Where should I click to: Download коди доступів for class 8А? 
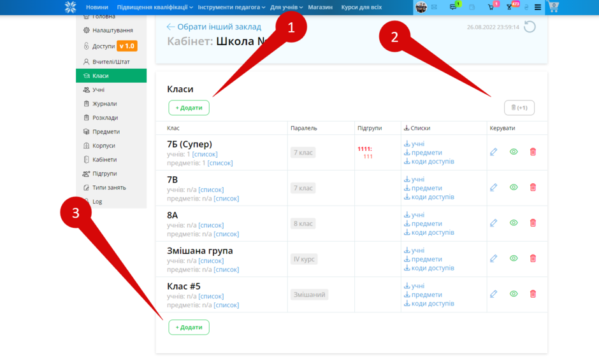pyautogui.click(x=429, y=232)
